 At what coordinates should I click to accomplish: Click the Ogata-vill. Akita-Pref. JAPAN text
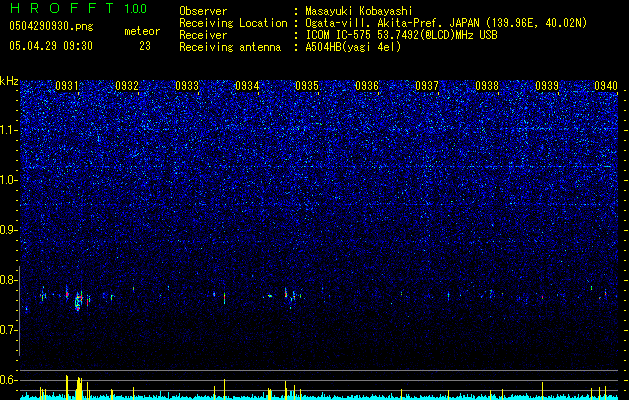(446, 23)
